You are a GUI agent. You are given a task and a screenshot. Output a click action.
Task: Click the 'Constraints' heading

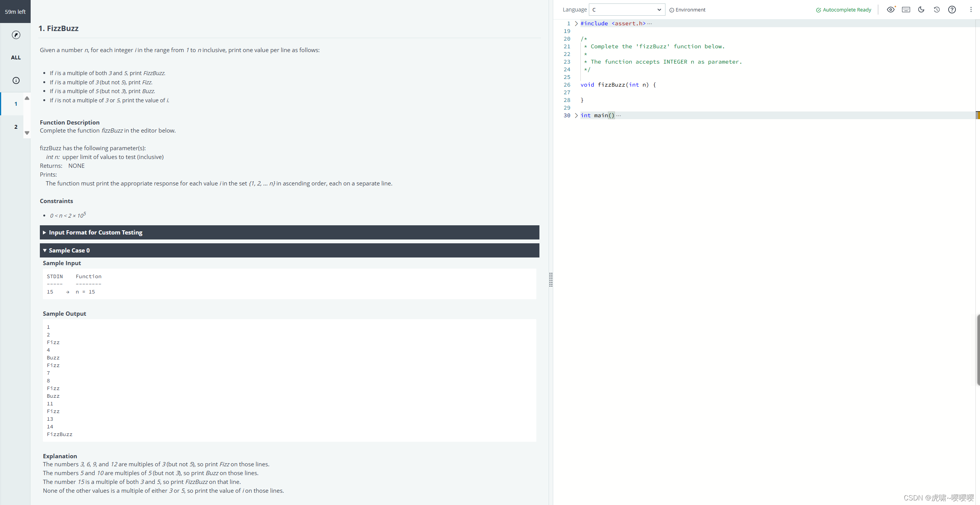tap(56, 201)
